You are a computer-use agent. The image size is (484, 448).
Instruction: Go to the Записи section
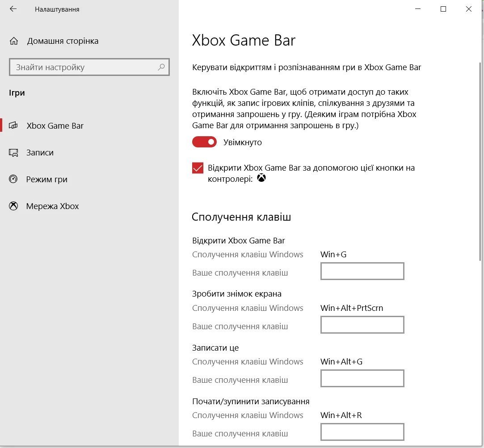[89, 152]
